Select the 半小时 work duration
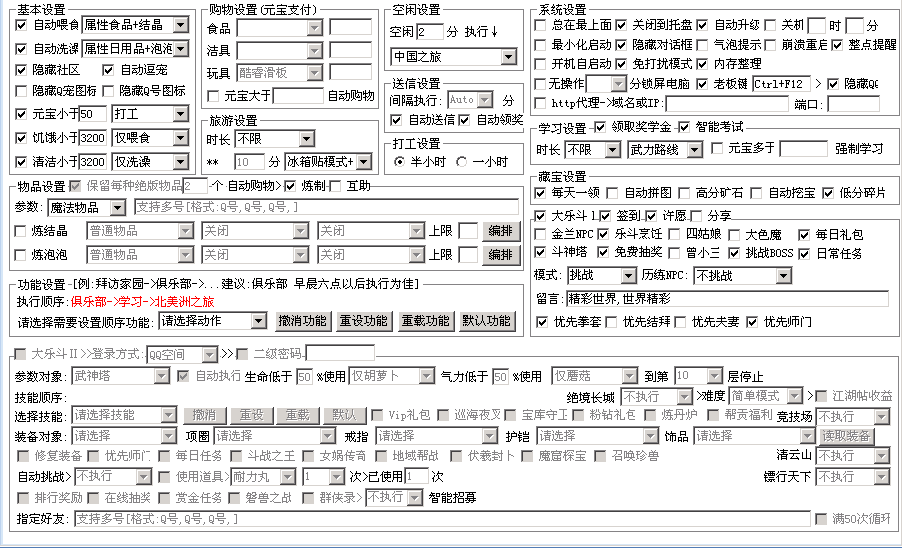 click(x=399, y=162)
